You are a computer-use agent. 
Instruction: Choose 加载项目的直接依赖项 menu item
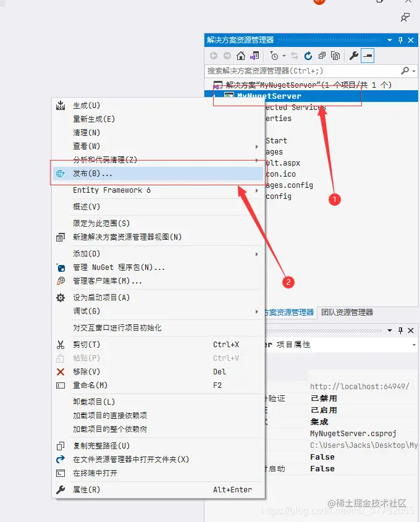(x=158, y=416)
